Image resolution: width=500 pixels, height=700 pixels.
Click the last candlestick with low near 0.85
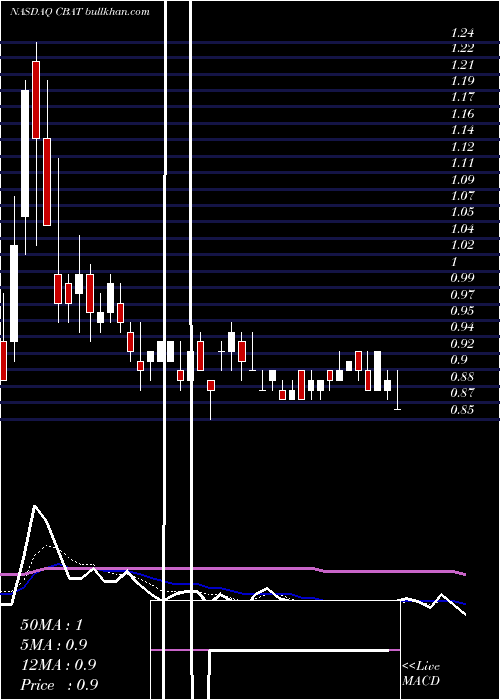pos(397,390)
